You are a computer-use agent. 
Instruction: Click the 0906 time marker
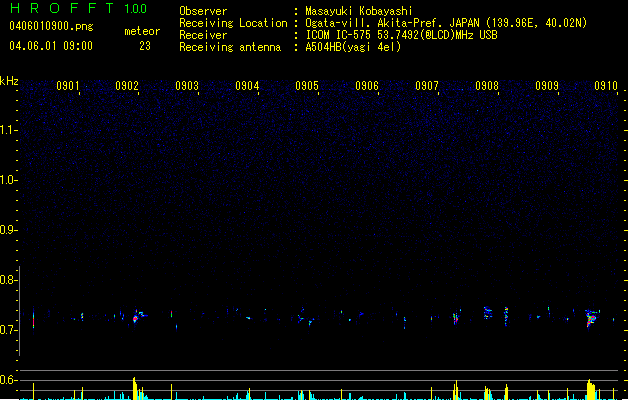[x=367, y=85]
